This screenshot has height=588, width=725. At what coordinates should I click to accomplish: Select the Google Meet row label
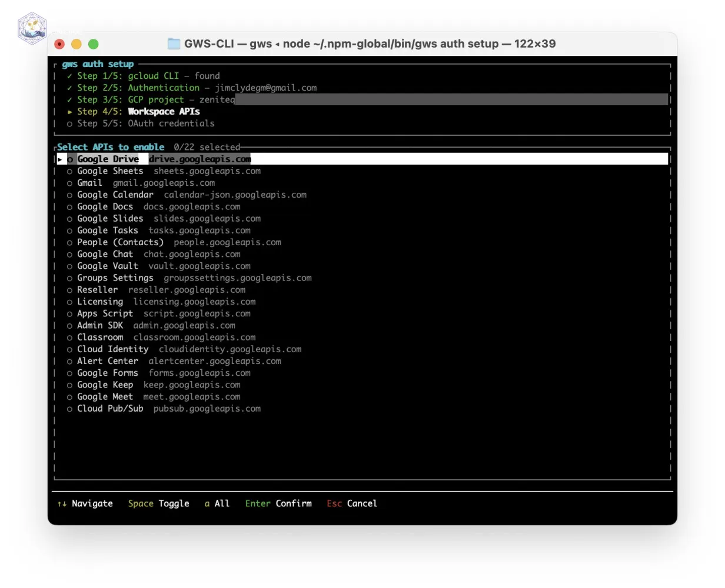pos(105,397)
